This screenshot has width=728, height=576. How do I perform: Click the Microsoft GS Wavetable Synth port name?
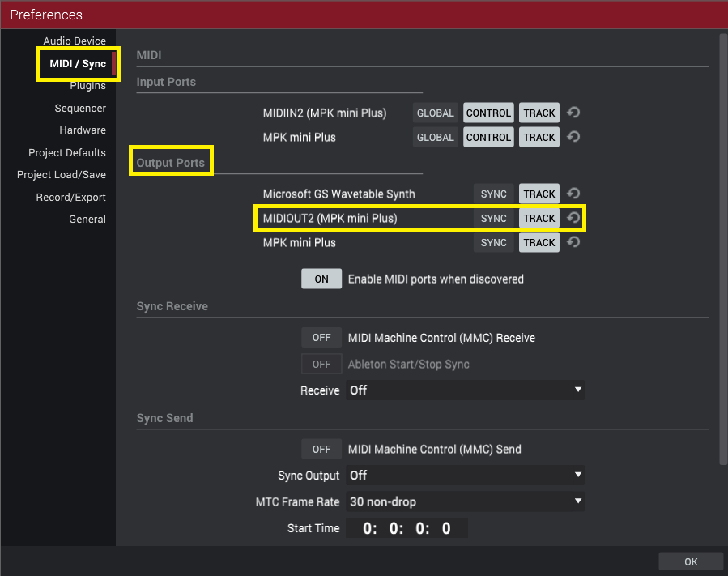[339, 194]
